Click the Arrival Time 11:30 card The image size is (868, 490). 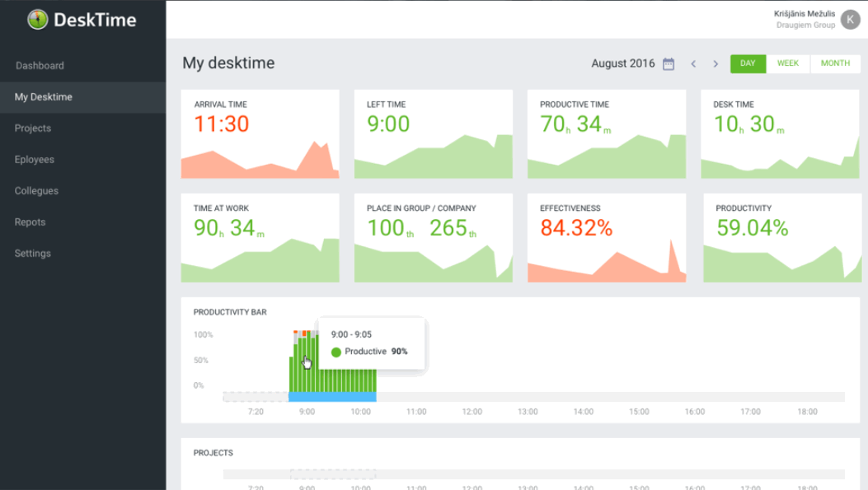pyautogui.click(x=260, y=134)
